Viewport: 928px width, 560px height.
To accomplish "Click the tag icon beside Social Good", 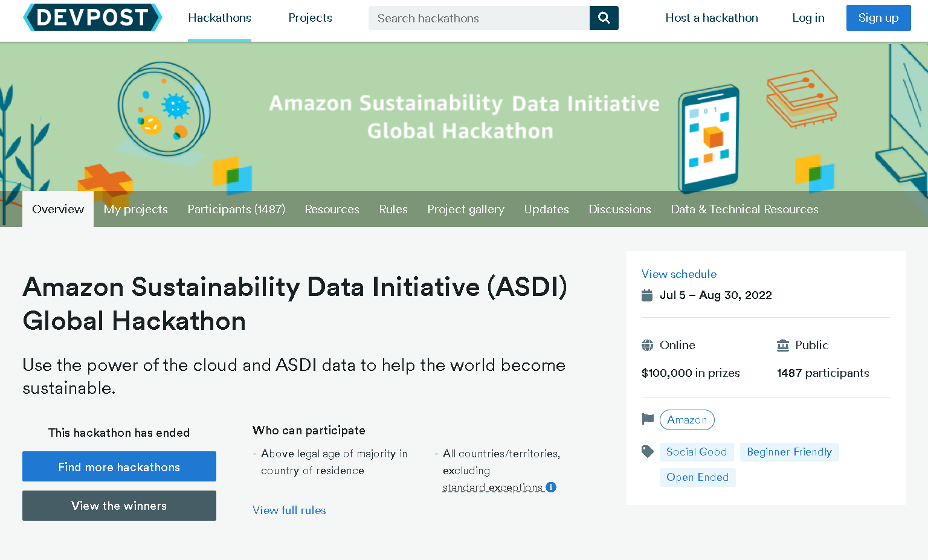I will (648, 451).
